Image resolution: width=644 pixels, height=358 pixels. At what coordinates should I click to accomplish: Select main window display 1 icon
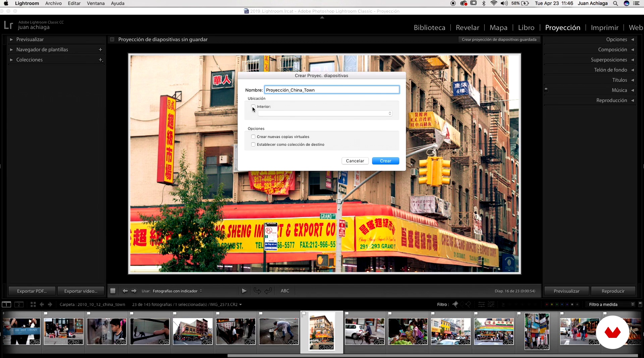tap(6, 304)
